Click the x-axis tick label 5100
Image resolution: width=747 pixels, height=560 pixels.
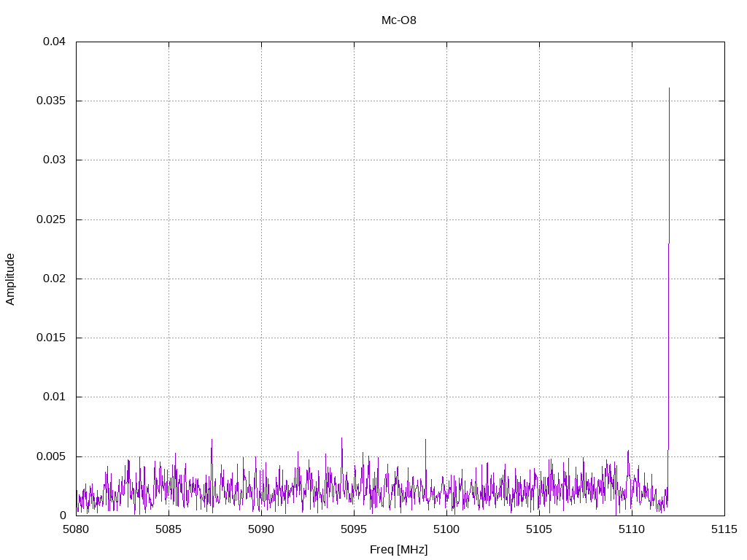(446, 529)
